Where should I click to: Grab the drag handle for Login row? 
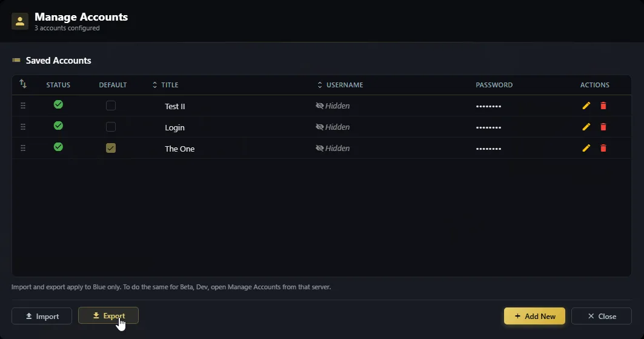(23, 127)
